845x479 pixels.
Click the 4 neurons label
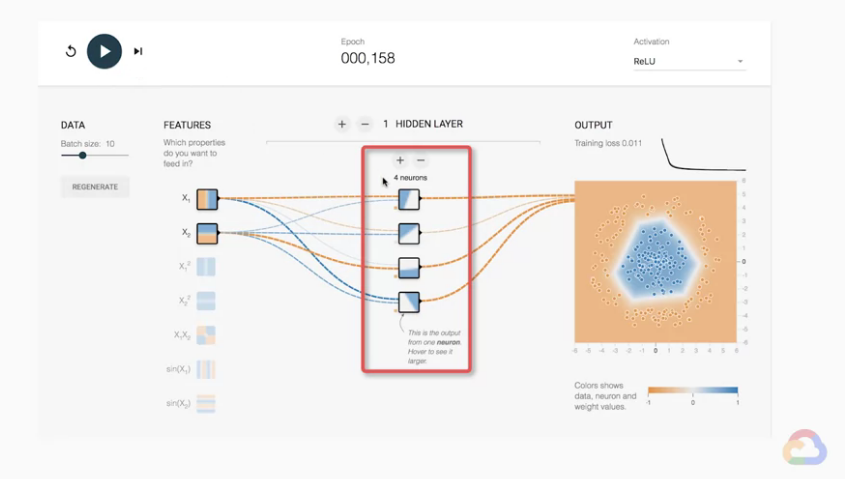coord(410,178)
